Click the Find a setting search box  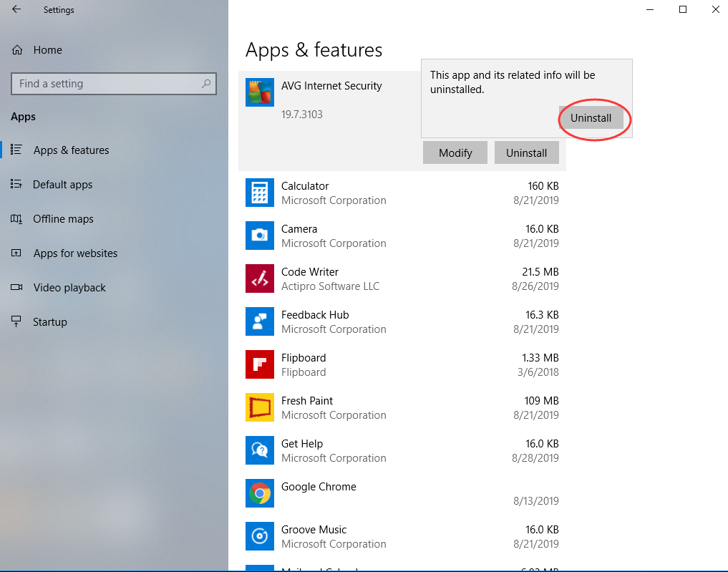(114, 84)
